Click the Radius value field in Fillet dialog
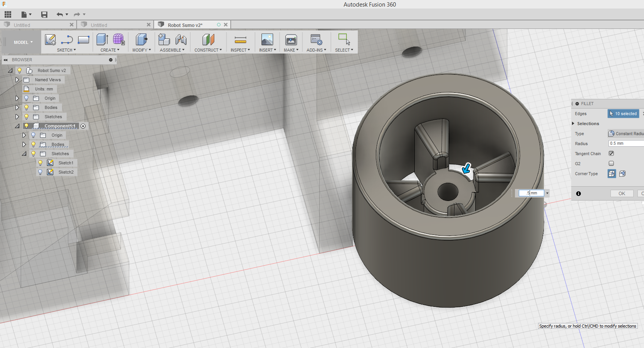Viewport: 644px width, 348px height. pos(625,143)
